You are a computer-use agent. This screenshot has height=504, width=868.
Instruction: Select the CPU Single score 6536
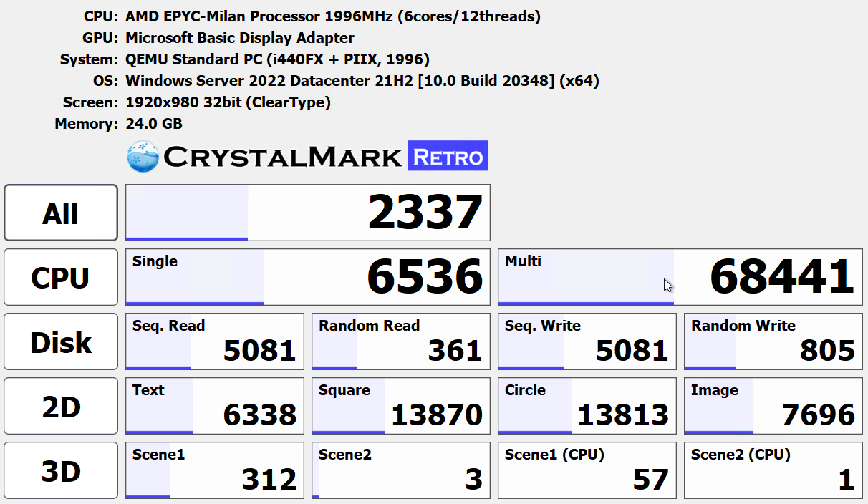tap(308, 277)
